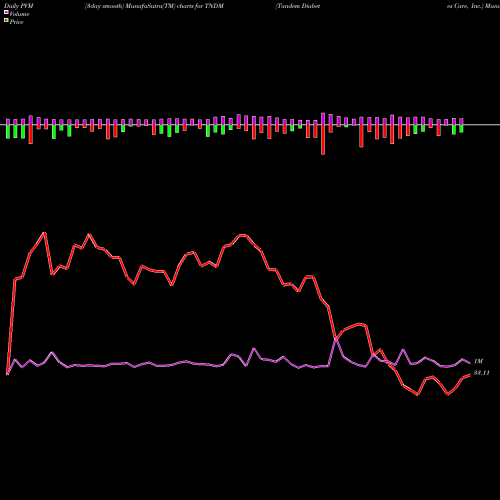Click the '(Tandem Diabet' company name text
The image size is (500, 500).
click(298, 6)
